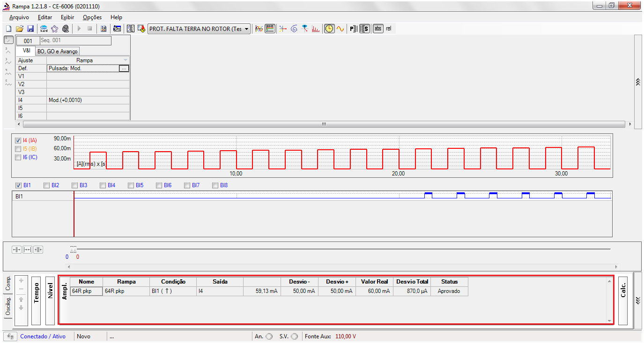Switch to BO, GO e Avanço tab
This screenshot has height=343, width=644.
pos(57,51)
